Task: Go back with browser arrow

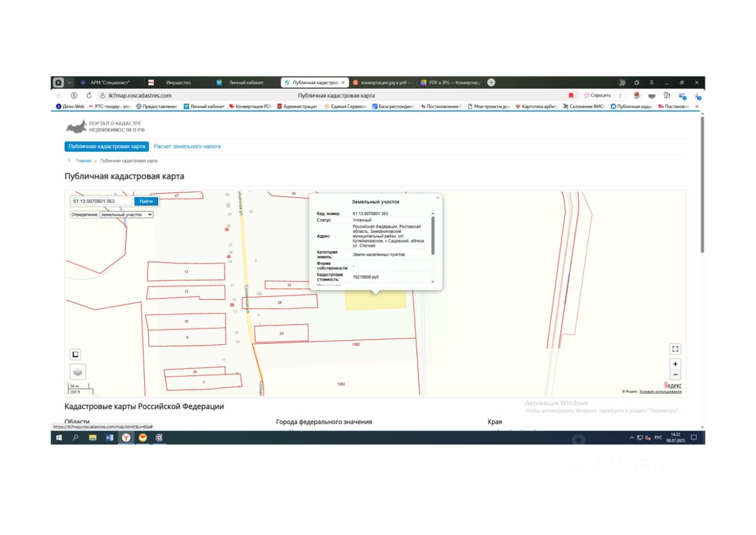Action: pyautogui.click(x=59, y=95)
